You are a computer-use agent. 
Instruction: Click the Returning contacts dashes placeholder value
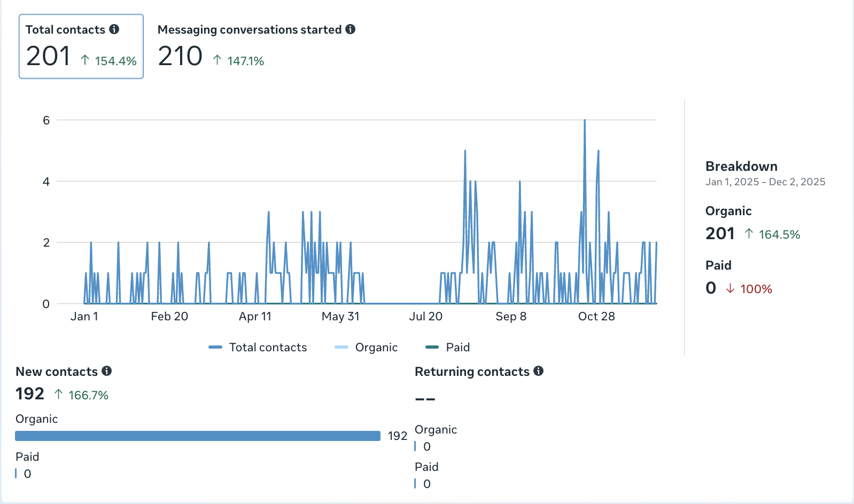(x=425, y=399)
